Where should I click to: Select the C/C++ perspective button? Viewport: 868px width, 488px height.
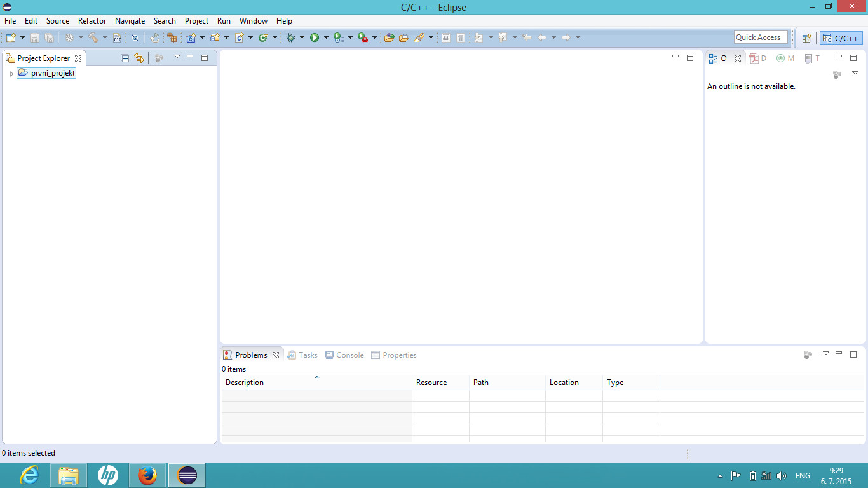[841, 38]
